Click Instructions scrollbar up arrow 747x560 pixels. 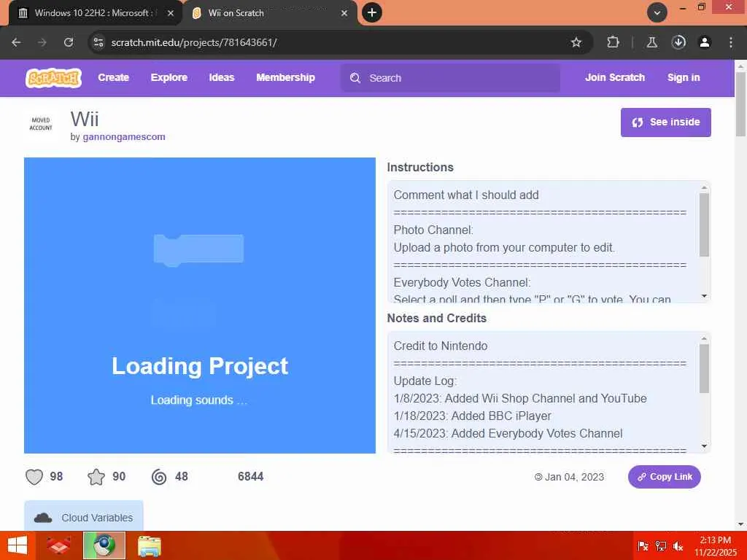pos(704,187)
